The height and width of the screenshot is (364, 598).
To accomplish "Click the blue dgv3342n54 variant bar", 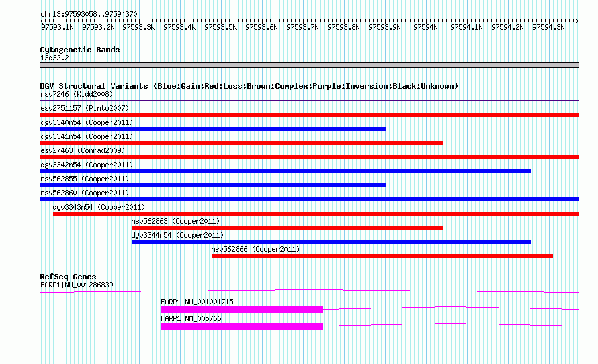I will tap(286, 171).
